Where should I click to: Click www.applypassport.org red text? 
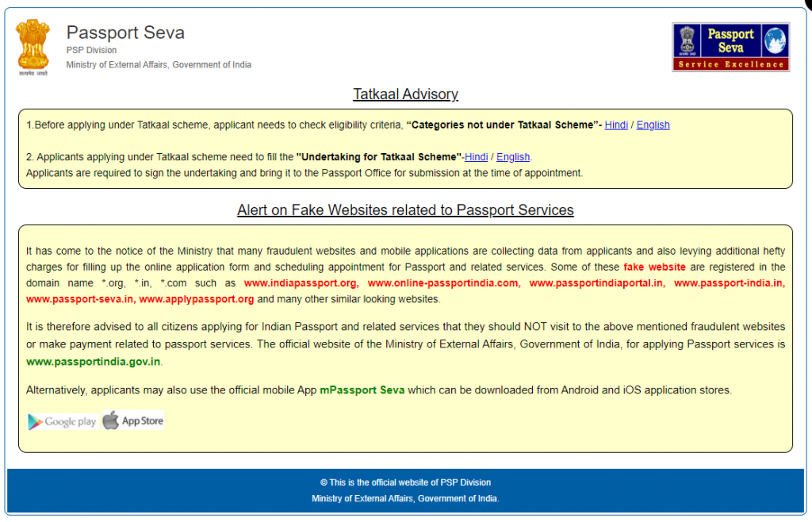coord(197,299)
